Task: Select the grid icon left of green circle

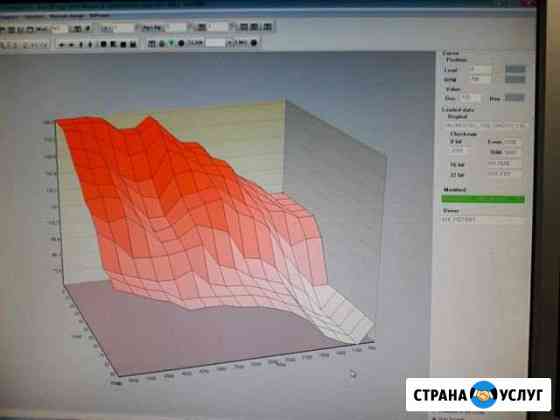Action: (x=152, y=44)
